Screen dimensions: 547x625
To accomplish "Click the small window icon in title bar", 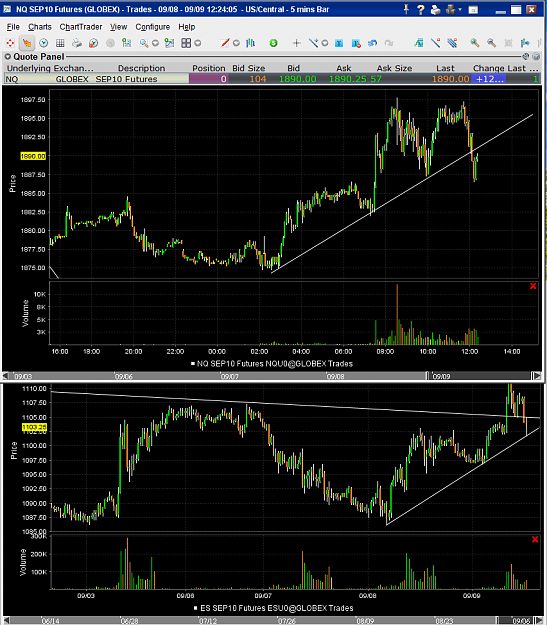I will (473, 10).
